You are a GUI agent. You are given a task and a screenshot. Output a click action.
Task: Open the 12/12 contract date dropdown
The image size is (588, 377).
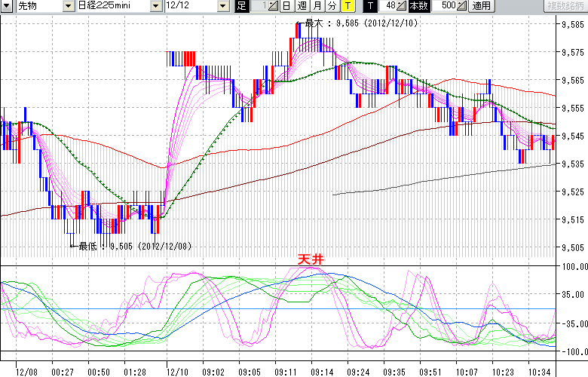click(x=222, y=6)
